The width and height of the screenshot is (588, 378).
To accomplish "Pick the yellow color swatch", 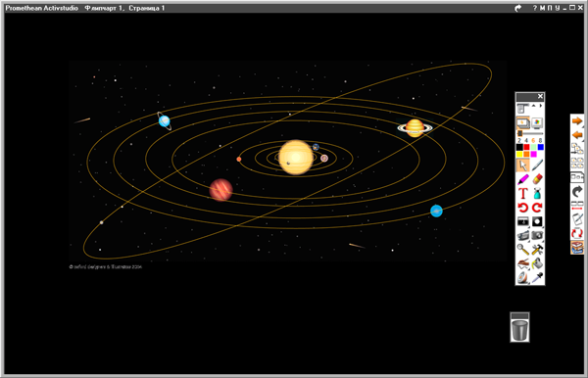I will tap(519, 154).
